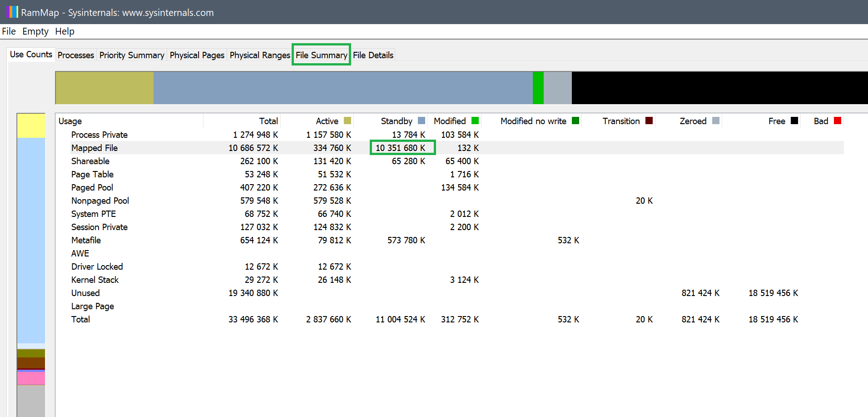The height and width of the screenshot is (417, 868).
Task: Select the Session Private row
Action: pyautogui.click(x=450, y=227)
